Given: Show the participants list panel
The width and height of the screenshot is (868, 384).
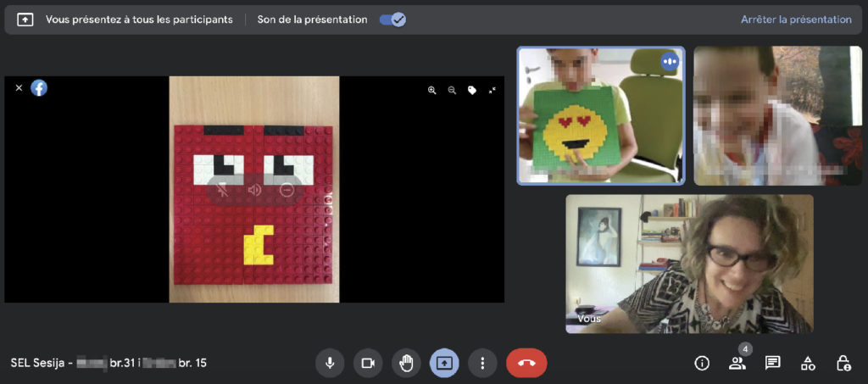Looking at the screenshot, I should [x=737, y=363].
